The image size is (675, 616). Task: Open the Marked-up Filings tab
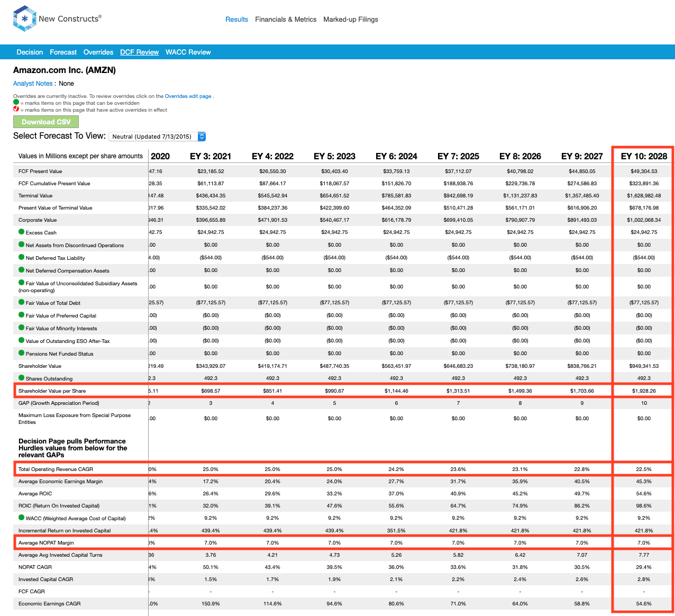tap(351, 20)
